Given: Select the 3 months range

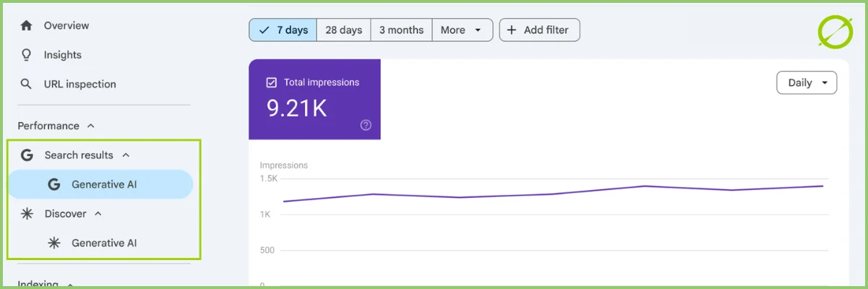Looking at the screenshot, I should pos(401,30).
